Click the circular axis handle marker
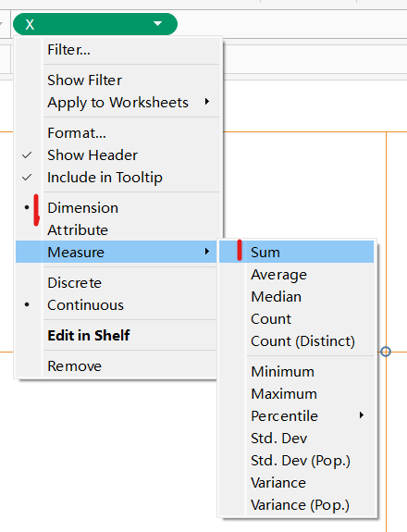Image resolution: width=407 pixels, height=532 pixels. (x=386, y=352)
